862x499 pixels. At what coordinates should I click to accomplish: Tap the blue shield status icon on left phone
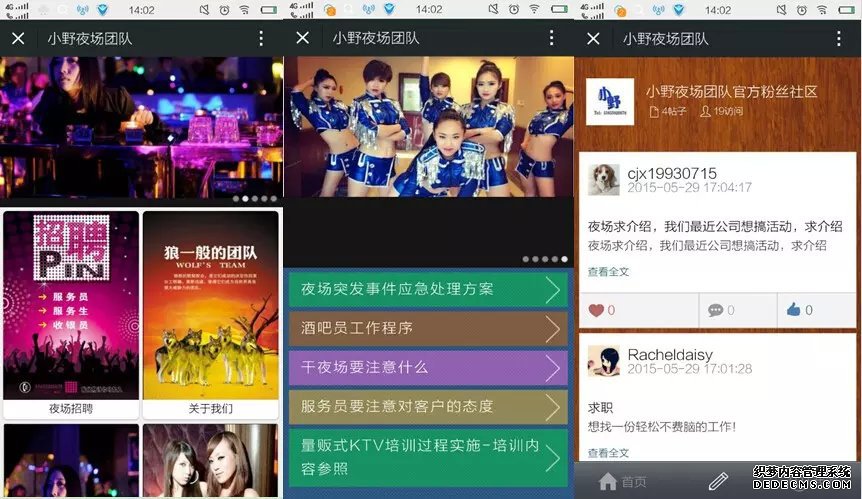tap(102, 10)
